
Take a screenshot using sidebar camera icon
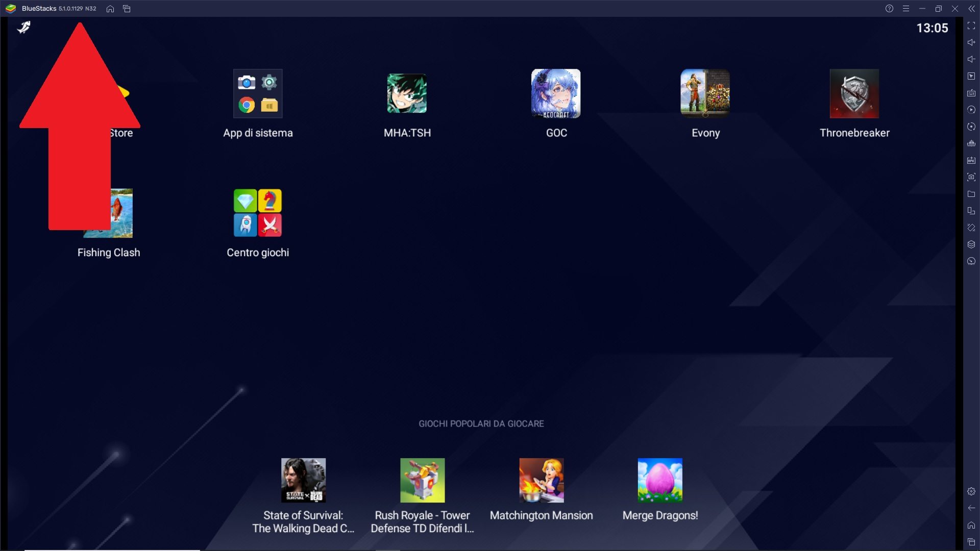click(971, 177)
